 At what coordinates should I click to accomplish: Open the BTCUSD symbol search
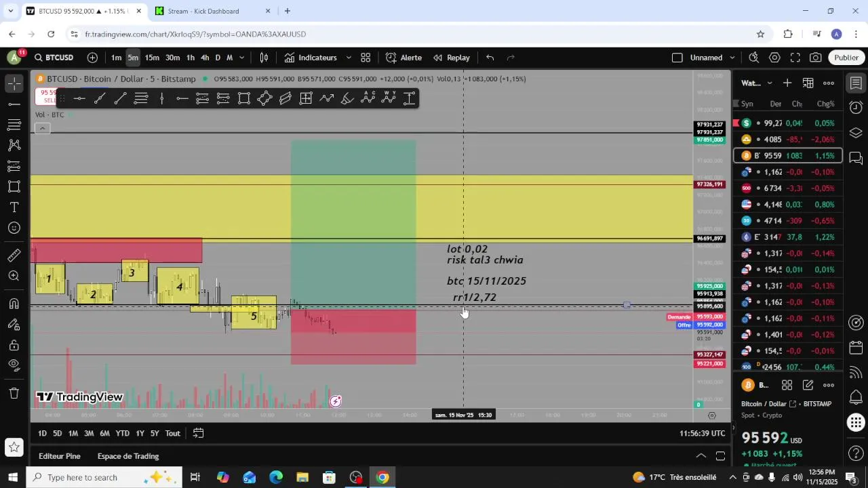[x=54, y=58]
